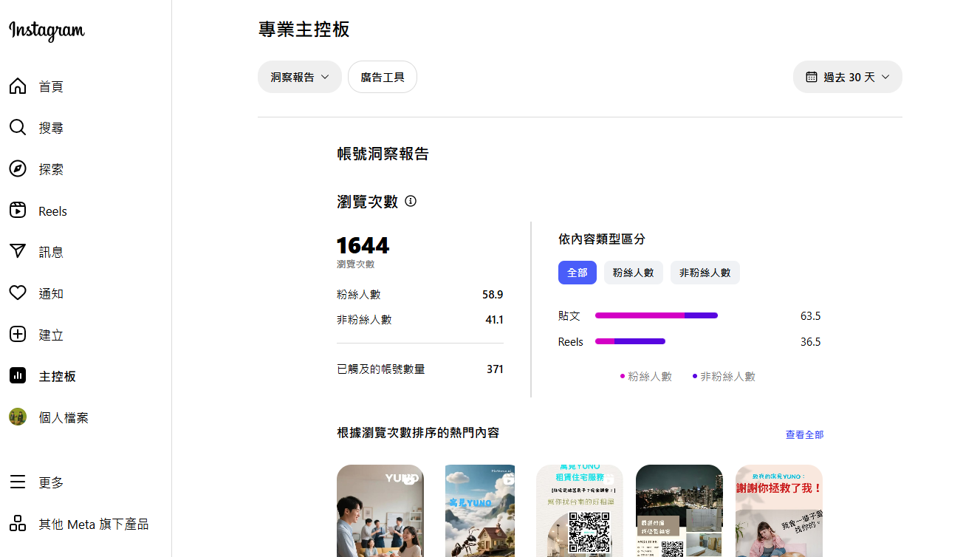Image resolution: width=980 pixels, height=557 pixels.
Task: Select the 非粉絲人數 filter chip
Action: 705,273
